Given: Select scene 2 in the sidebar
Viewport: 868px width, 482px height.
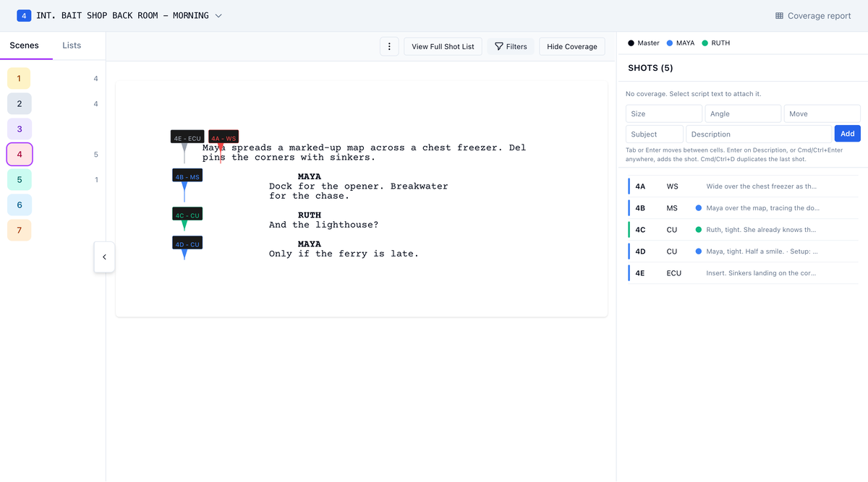Looking at the screenshot, I should 19,103.
